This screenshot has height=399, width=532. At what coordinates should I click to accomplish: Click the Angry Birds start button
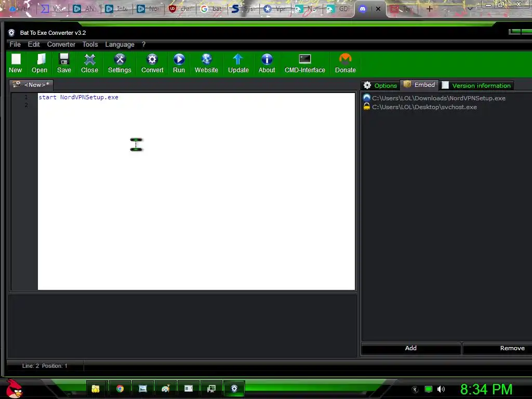coord(14,389)
